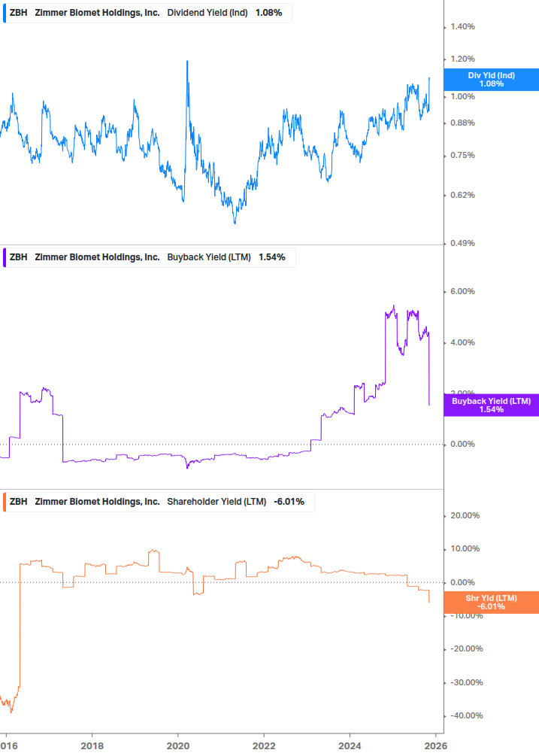Click the Shareholder Yield (LTM) legend label
Screen dimensions: 539x756
click(217, 502)
